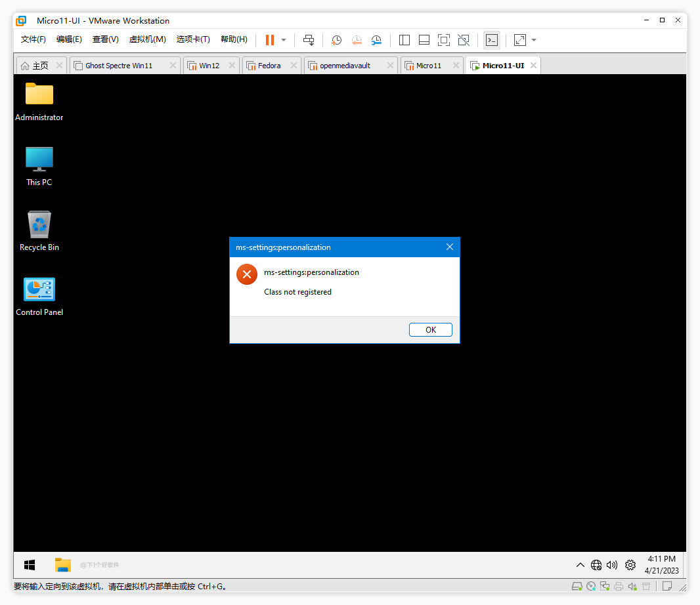This screenshot has width=700, height=605.
Task: Select the This PC desktop icon
Action: click(39, 167)
